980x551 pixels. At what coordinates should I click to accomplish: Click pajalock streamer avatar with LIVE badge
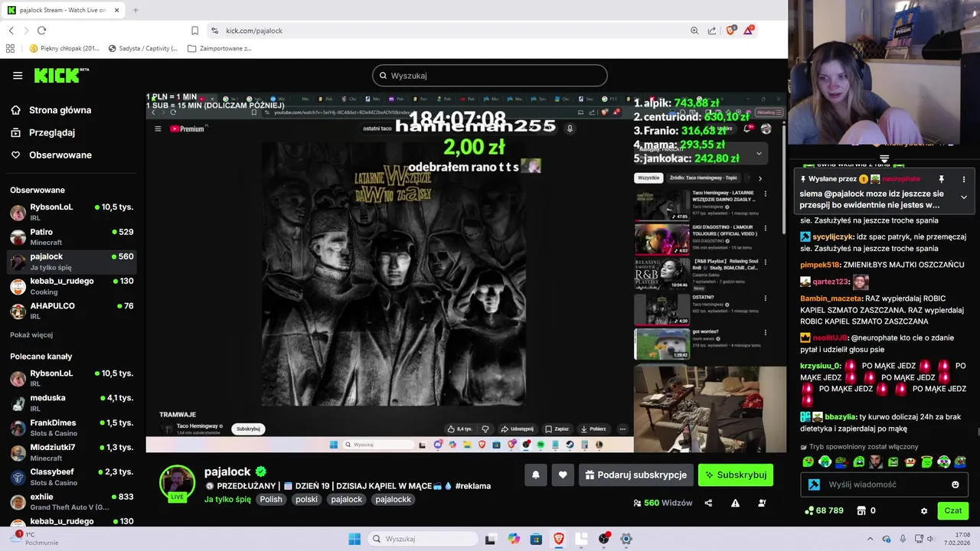point(177,483)
